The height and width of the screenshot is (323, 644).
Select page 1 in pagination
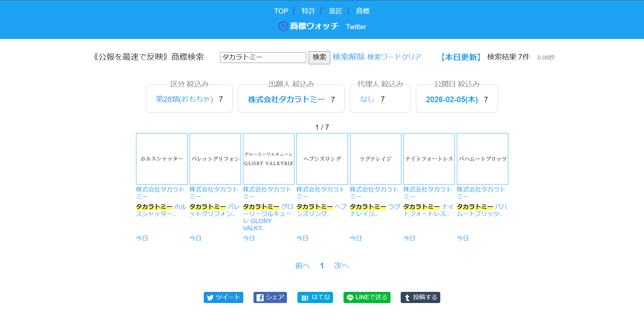tap(322, 266)
